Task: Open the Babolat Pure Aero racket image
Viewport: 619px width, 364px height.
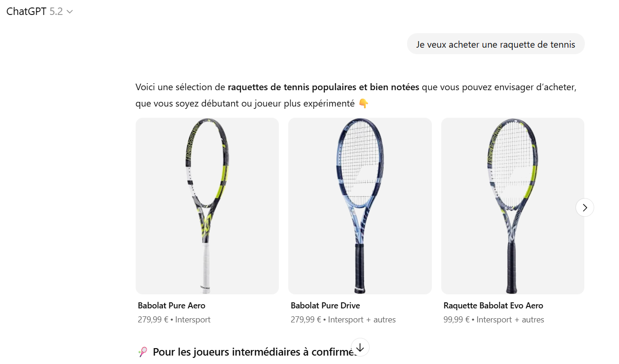Action: tap(207, 206)
